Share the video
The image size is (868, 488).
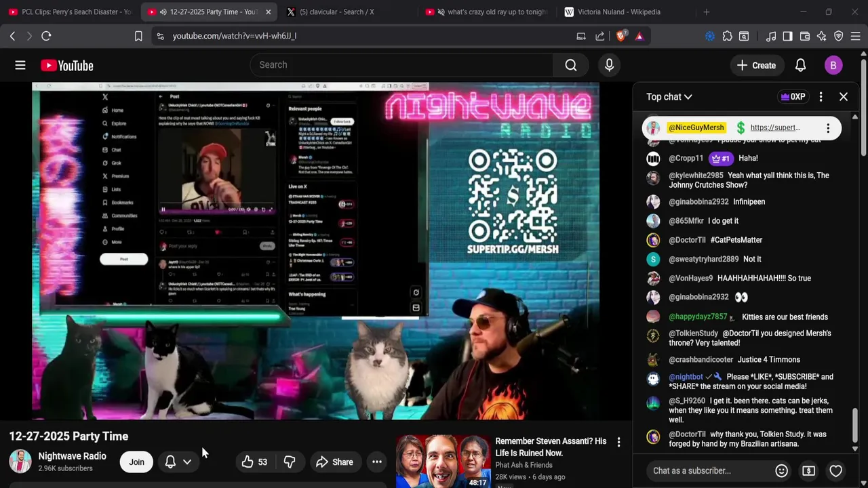point(334,462)
